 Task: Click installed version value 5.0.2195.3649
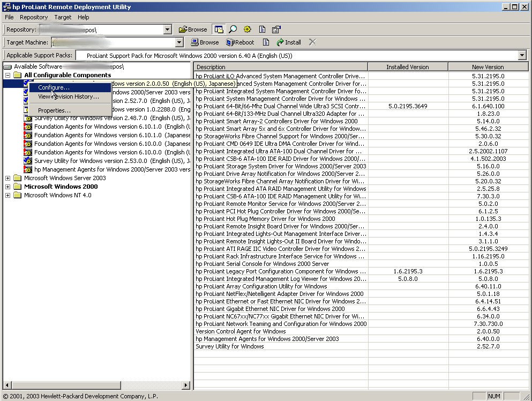tap(408, 106)
